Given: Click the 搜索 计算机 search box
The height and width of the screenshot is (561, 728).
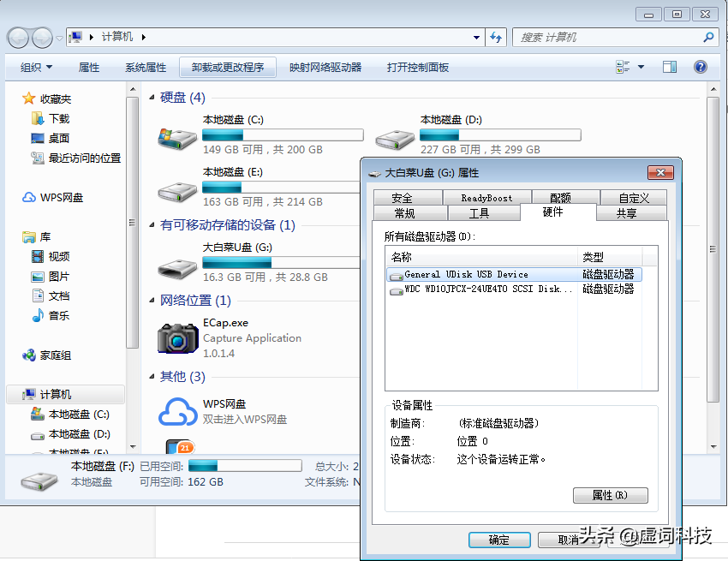Looking at the screenshot, I should pyautogui.click(x=608, y=38).
